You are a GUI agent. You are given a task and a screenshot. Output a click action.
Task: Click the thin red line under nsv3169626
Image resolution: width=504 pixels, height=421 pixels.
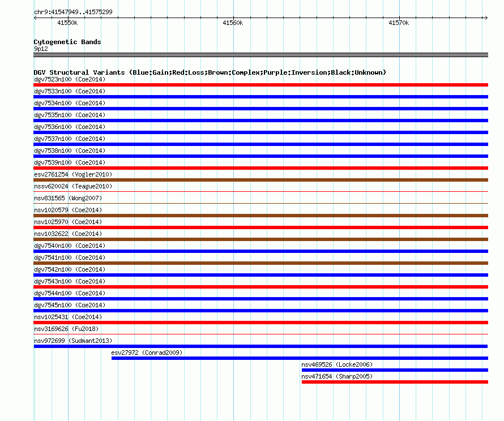point(260,334)
